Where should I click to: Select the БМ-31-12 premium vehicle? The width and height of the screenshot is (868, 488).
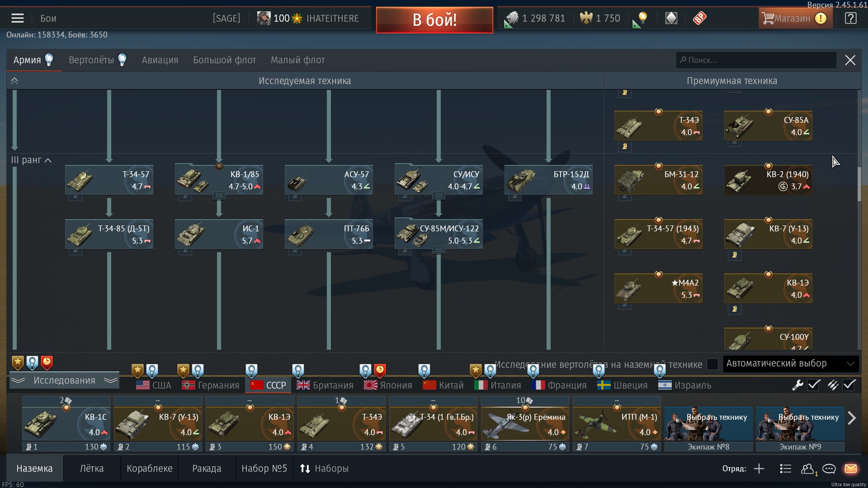point(658,180)
